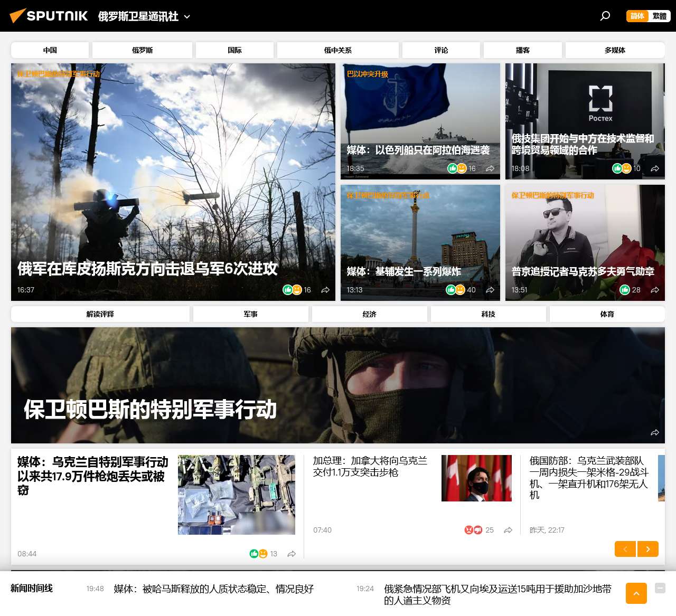Open the site search
The width and height of the screenshot is (676, 616).
[605, 16]
